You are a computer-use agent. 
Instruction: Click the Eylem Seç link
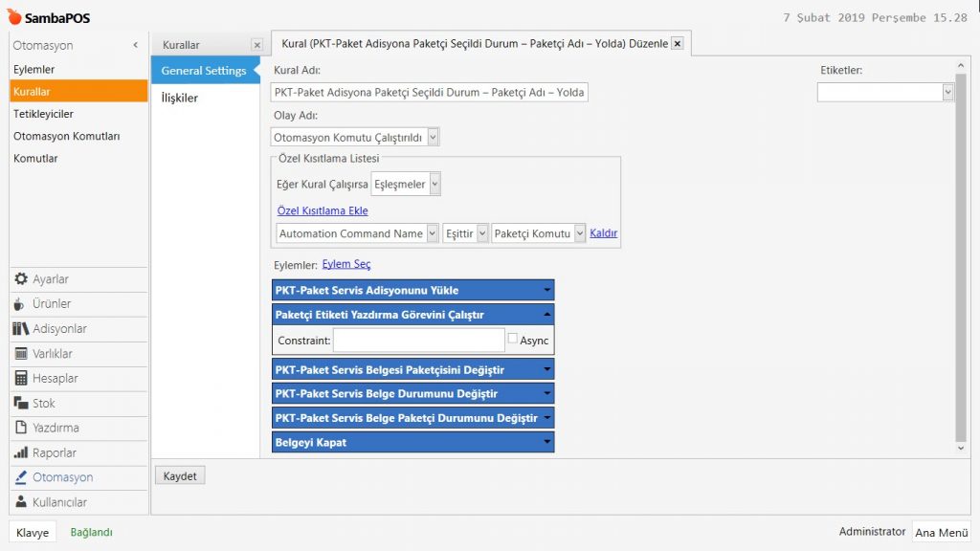pos(346,264)
